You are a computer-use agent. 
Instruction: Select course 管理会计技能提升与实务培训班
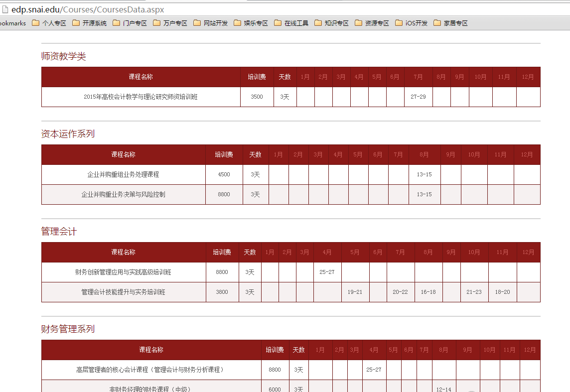click(x=123, y=292)
